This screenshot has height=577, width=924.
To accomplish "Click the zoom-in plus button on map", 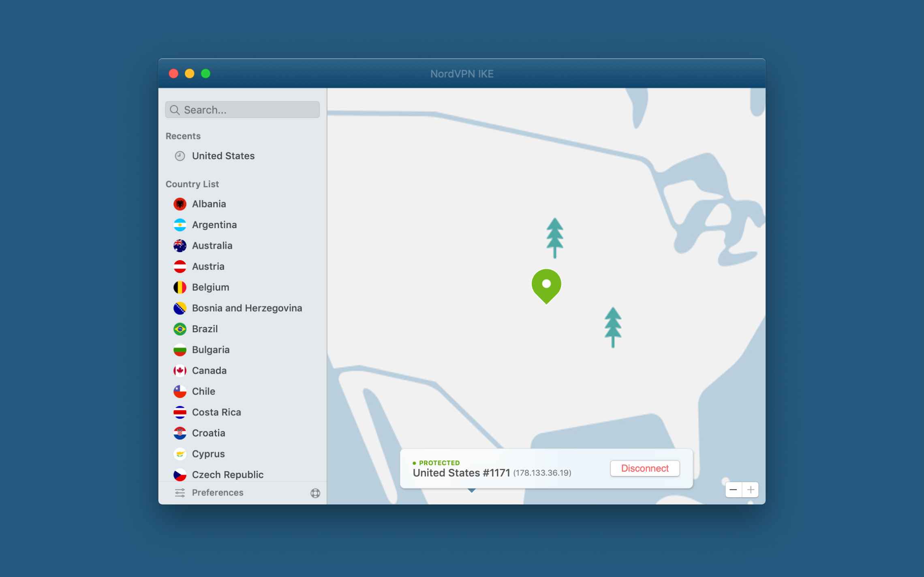I will click(750, 489).
